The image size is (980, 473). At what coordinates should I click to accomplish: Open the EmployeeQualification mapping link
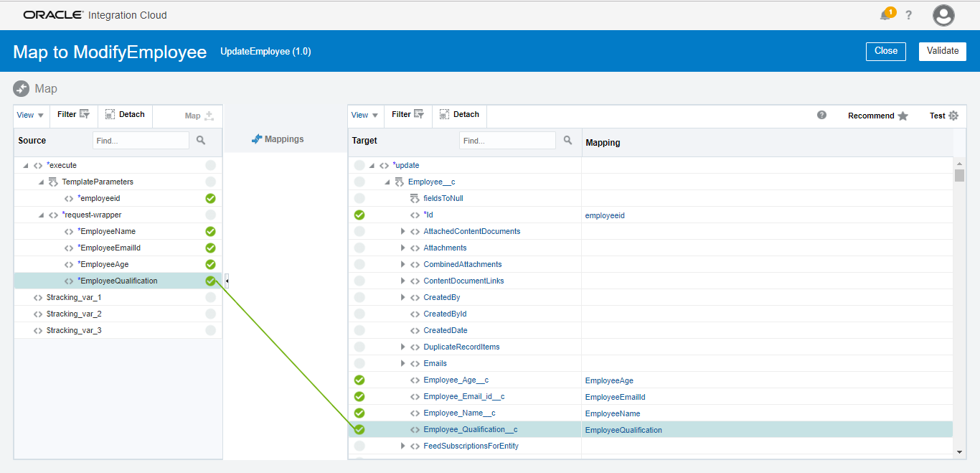(623, 430)
